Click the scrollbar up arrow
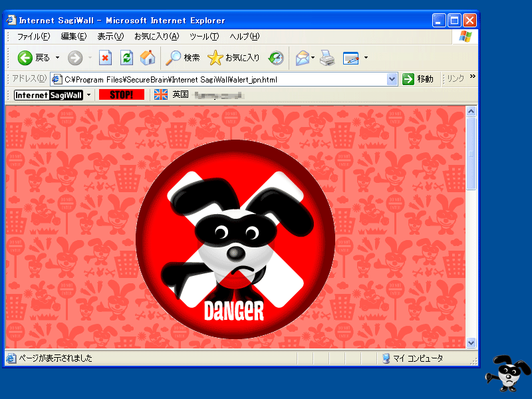This screenshot has width=532, height=399. click(471, 112)
